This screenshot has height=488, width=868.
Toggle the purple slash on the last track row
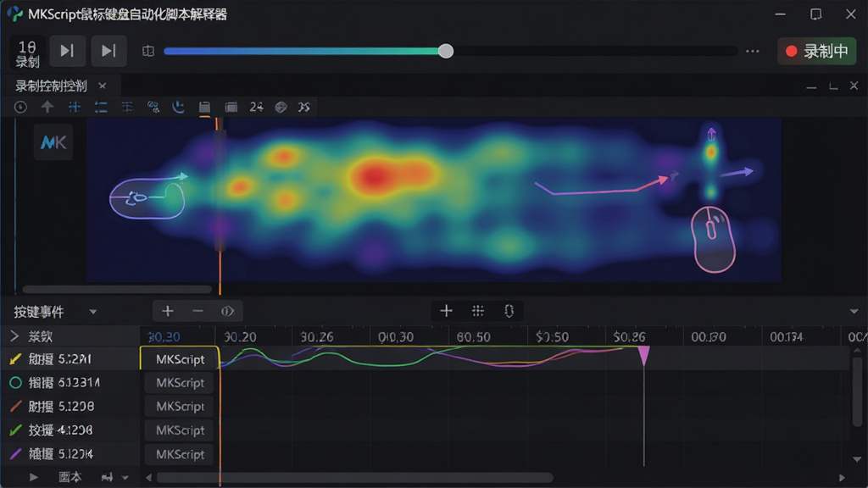[15, 454]
